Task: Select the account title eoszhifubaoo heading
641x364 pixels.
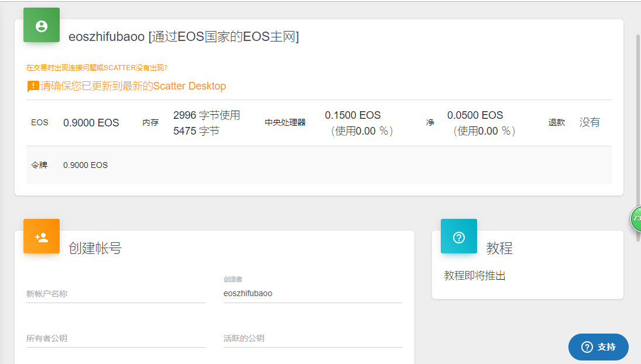Action: tap(184, 37)
